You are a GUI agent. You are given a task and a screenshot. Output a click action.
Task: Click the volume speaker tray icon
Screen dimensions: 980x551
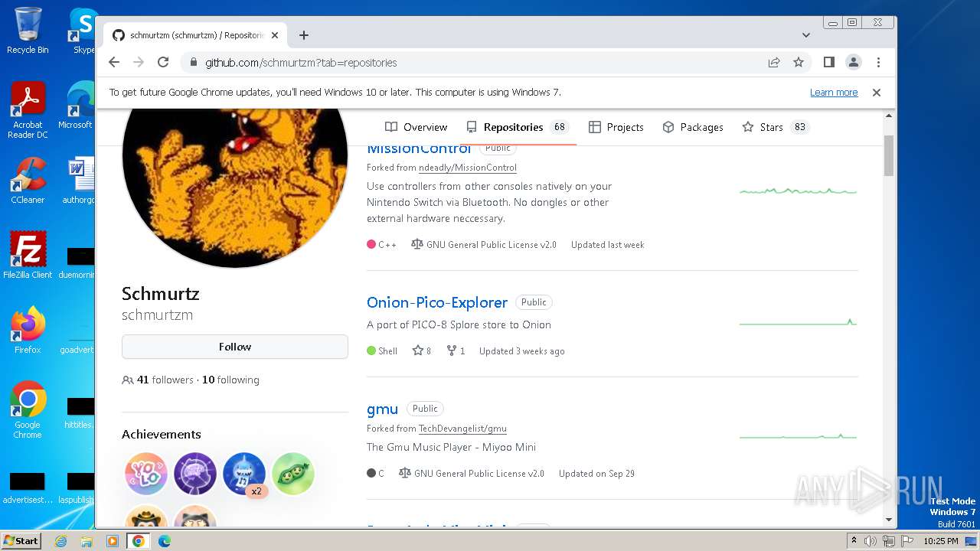(871, 541)
